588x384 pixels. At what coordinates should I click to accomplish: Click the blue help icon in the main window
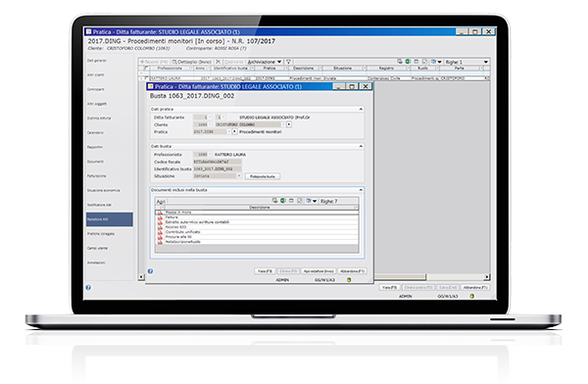coord(88,288)
